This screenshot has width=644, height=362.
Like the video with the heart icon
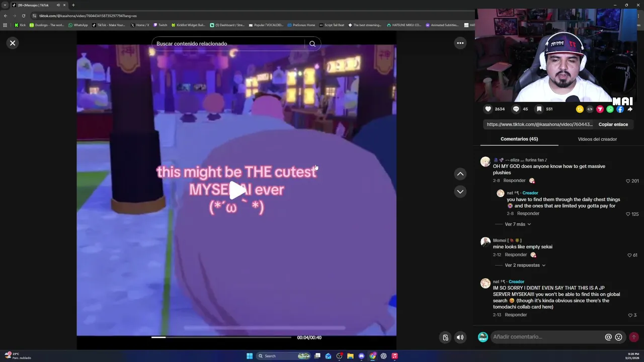[x=488, y=109]
